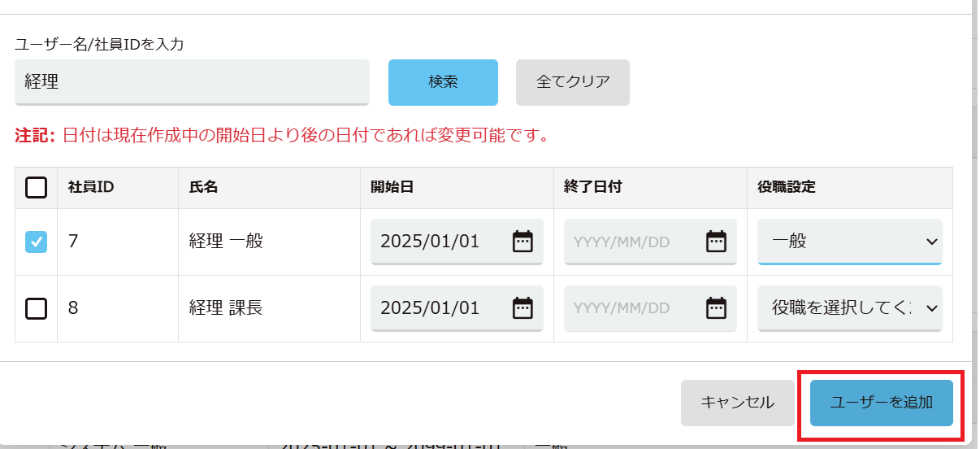Click the ユーザーを追加 button
This screenshot has width=980, height=449.
[x=882, y=403]
